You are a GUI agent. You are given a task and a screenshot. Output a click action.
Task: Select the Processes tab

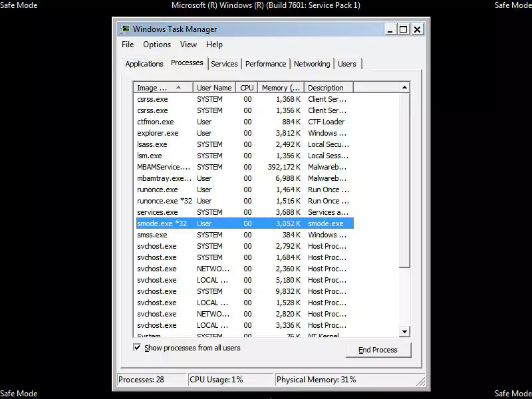click(x=187, y=63)
